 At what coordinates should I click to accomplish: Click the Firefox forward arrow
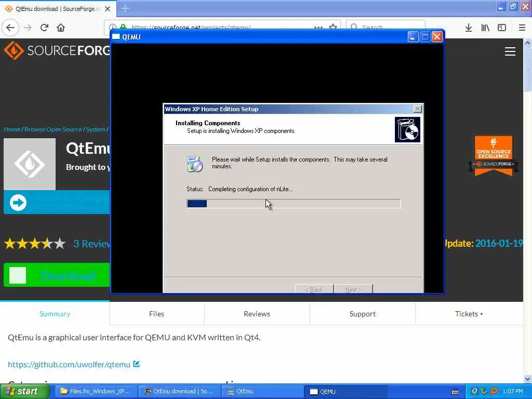[x=28, y=28]
